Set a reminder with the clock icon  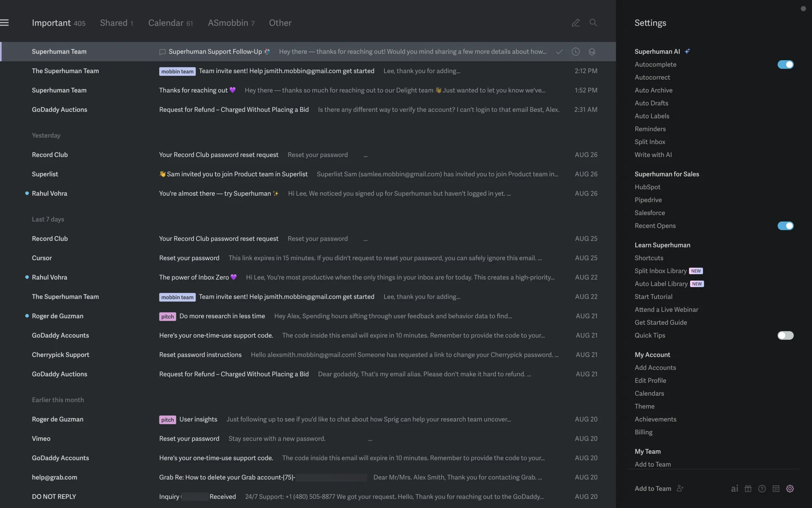[x=575, y=52]
